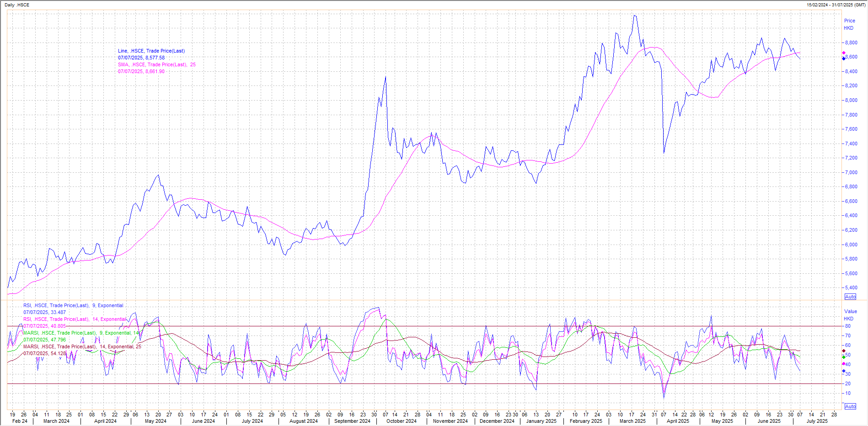Viewport: 868px width, 426px height.
Task: Click the Auto button in the price pane
Action: [850, 297]
